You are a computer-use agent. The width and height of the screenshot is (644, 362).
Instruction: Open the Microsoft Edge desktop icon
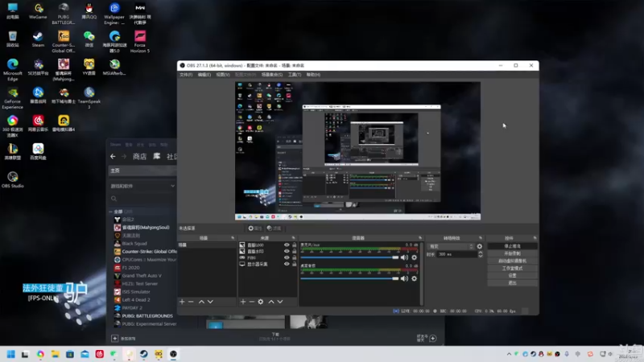(12, 69)
